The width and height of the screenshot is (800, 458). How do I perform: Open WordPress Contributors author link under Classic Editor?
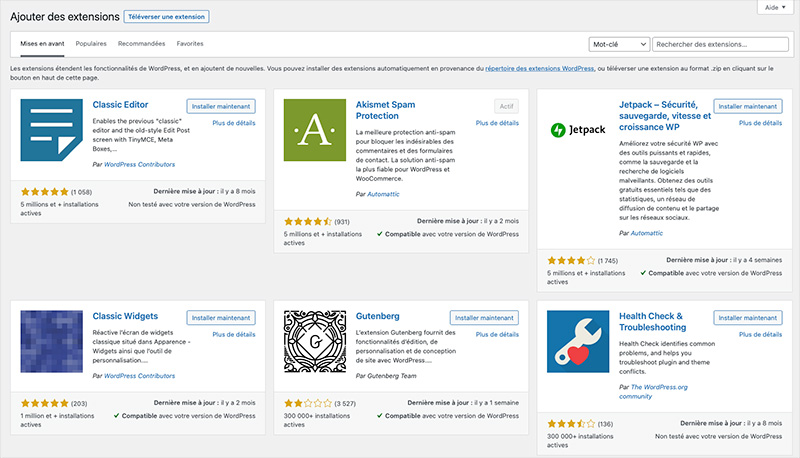click(x=139, y=164)
